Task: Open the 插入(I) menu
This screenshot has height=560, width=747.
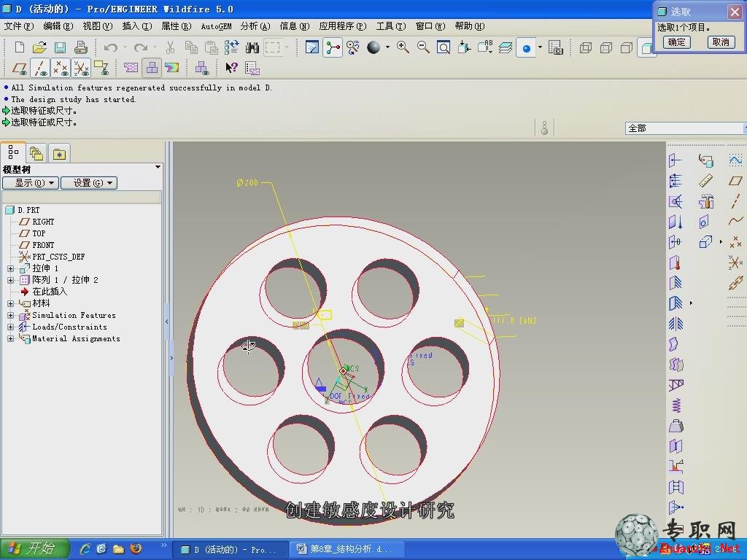Action: tap(136, 26)
